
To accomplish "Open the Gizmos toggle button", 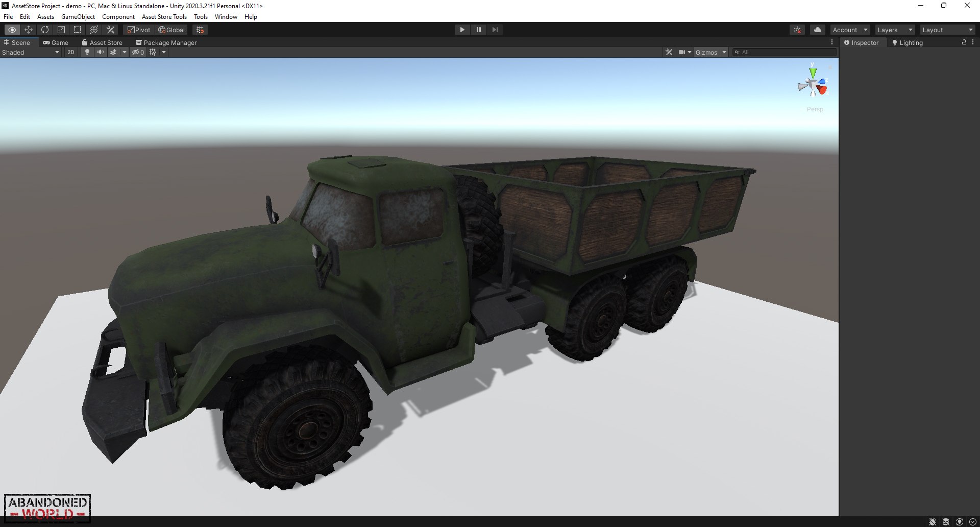I will [706, 52].
